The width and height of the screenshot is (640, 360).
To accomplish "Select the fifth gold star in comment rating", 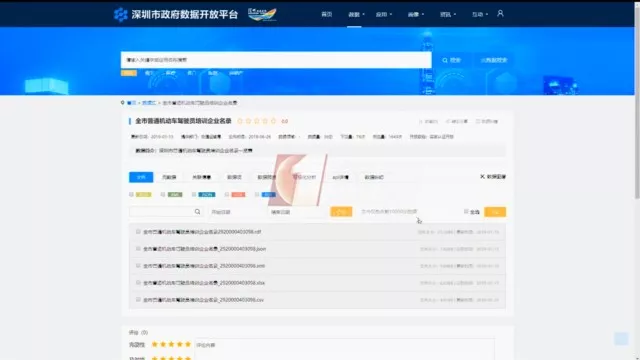I will 188,344.
